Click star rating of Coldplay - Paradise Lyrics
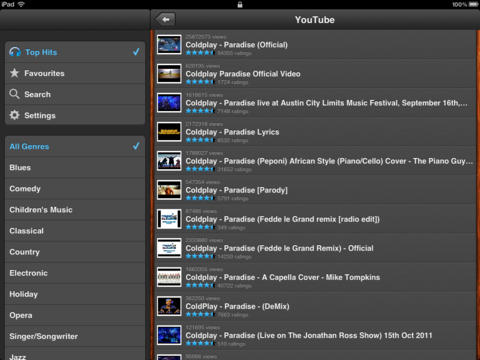The height and width of the screenshot is (360, 480). pos(200,140)
